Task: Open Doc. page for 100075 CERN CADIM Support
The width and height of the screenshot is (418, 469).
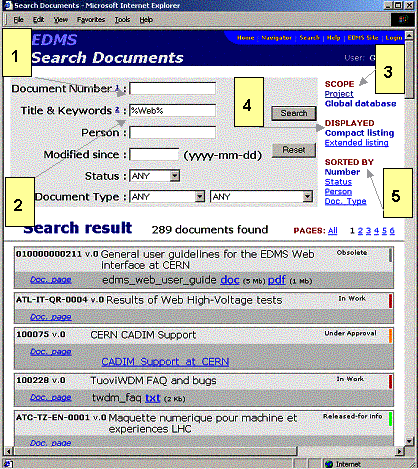Action: point(51,352)
